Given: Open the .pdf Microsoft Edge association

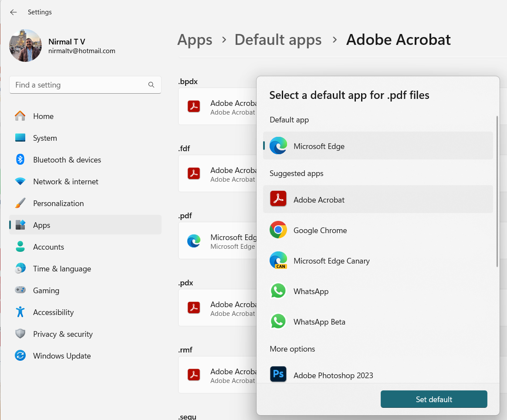Looking at the screenshot, I should tap(217, 240).
